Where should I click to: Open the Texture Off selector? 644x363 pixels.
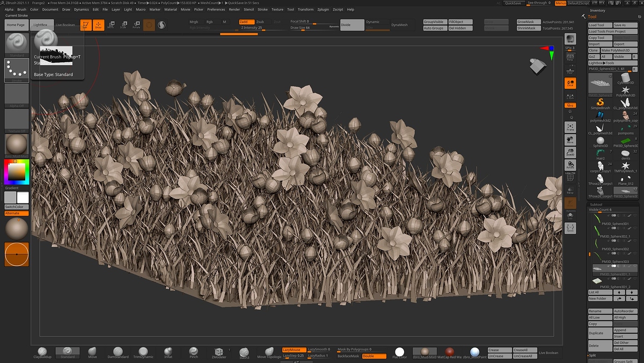[x=17, y=121]
